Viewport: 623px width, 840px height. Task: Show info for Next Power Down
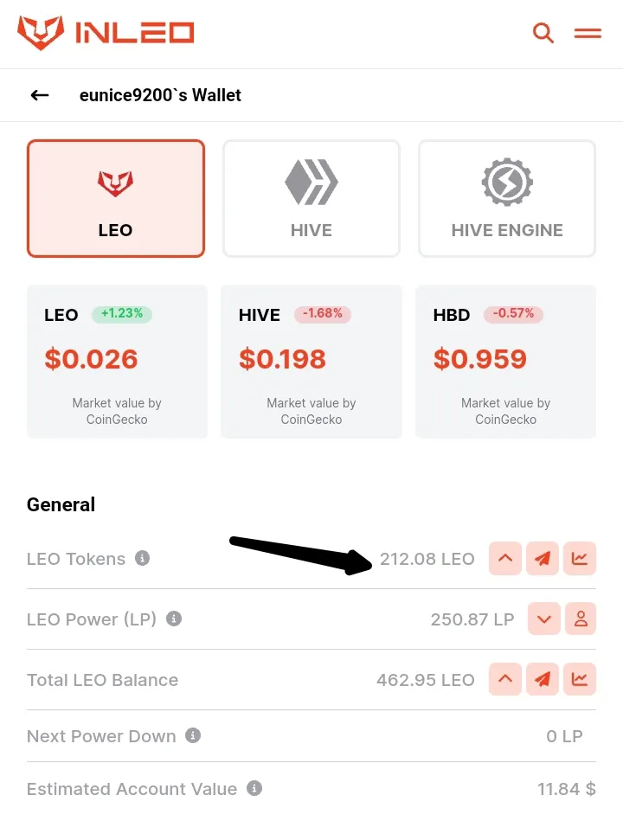pos(193,735)
